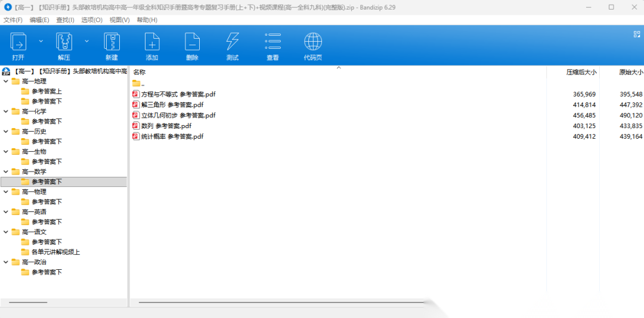Click the 查看 (View) list icon
Viewport: 644px width, 318px height.
coord(273,42)
